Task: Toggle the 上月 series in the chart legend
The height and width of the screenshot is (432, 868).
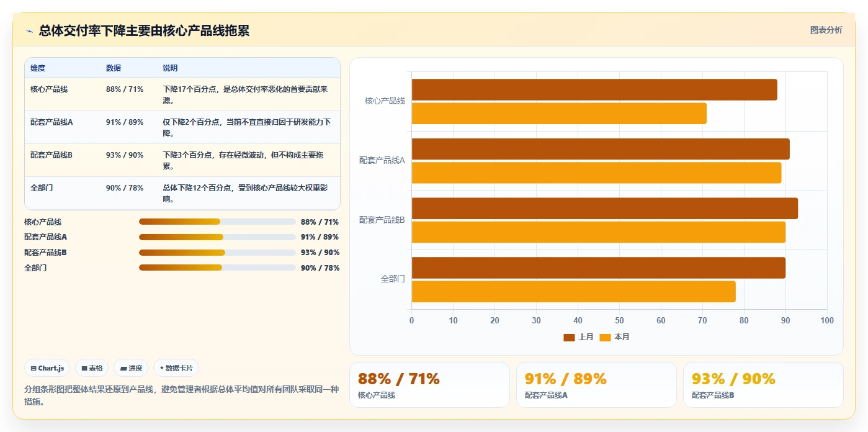Action: (x=578, y=337)
